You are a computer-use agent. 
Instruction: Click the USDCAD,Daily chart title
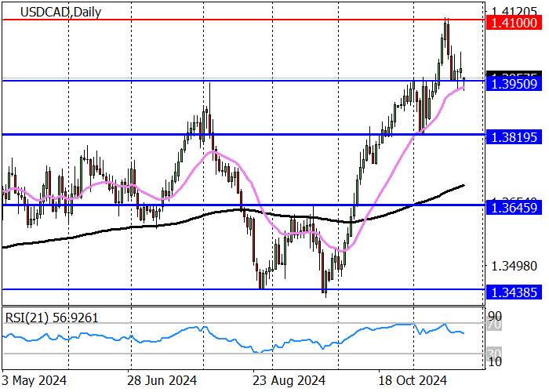(x=60, y=13)
